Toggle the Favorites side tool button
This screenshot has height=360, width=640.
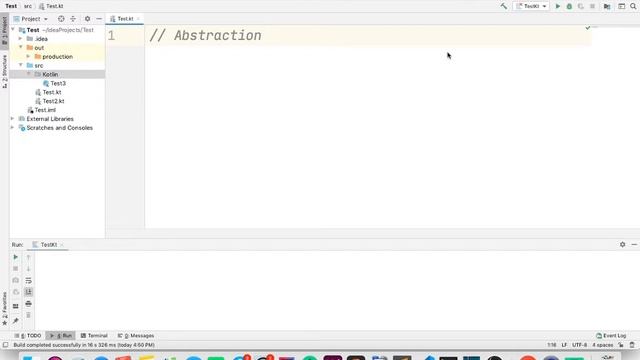[x=4, y=309]
